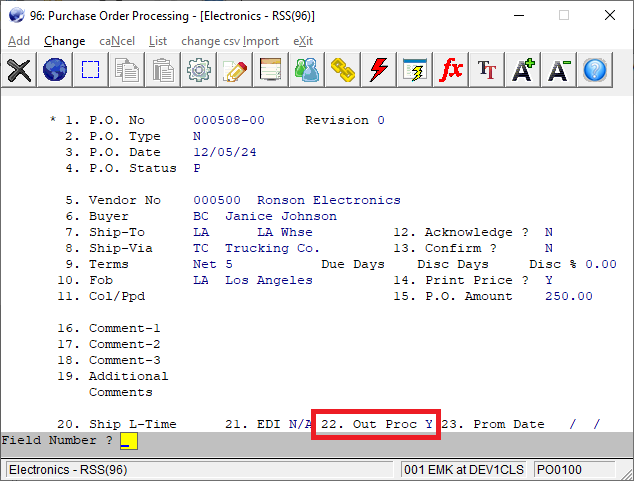
Task: Click the black X cancel toolbar icon
Action: (x=19, y=69)
